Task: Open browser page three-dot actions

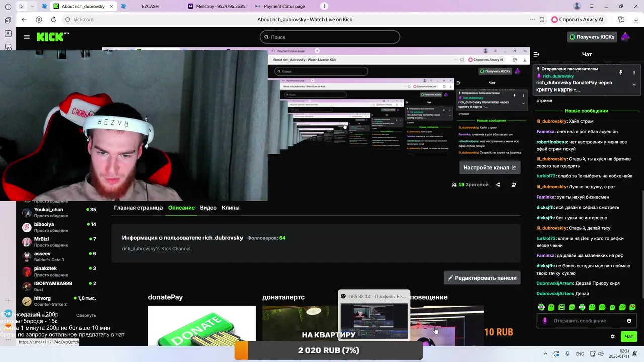Action: click(532, 20)
